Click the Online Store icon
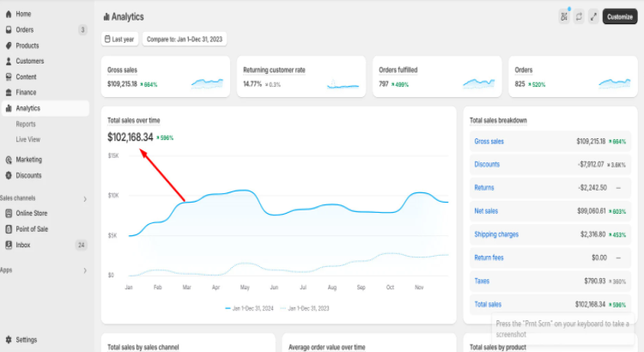Image resolution: width=644 pixels, height=352 pixels. click(9, 213)
